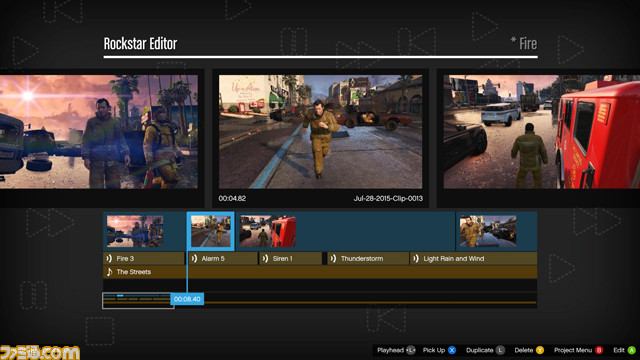This screenshot has width=640, height=360.
Task: Click the speaker icon on the Fire 3 track
Action: coord(109,258)
